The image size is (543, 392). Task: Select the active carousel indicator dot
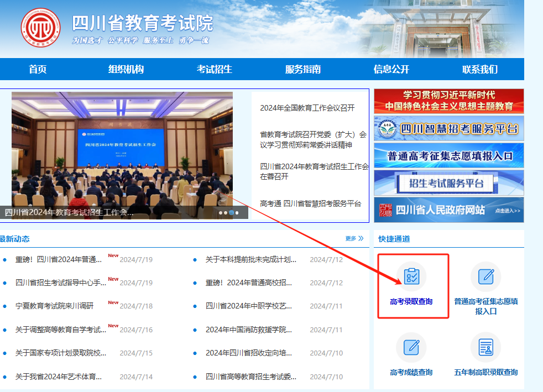pyautogui.click(x=231, y=212)
